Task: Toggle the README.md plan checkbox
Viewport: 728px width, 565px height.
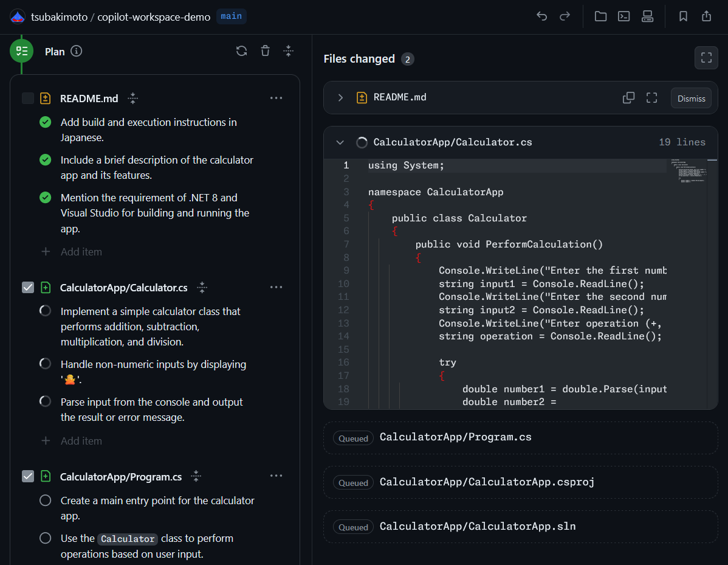Action: point(28,98)
